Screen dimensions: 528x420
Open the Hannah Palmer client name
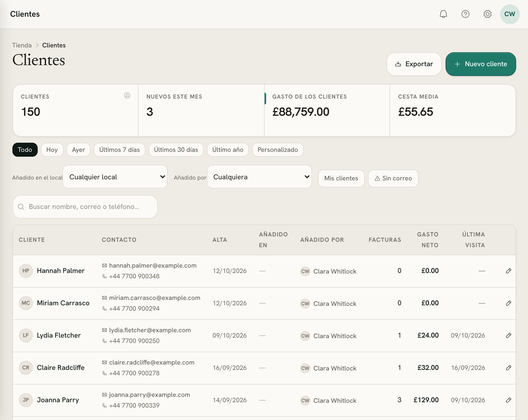[61, 271]
